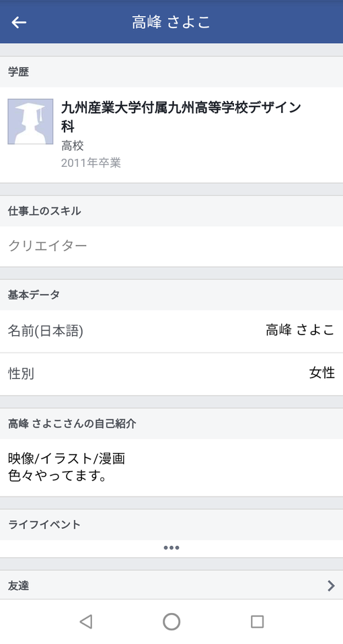Expand life events with three-dots icon
Image resolution: width=343 pixels, height=644 pixels.
coord(171,548)
